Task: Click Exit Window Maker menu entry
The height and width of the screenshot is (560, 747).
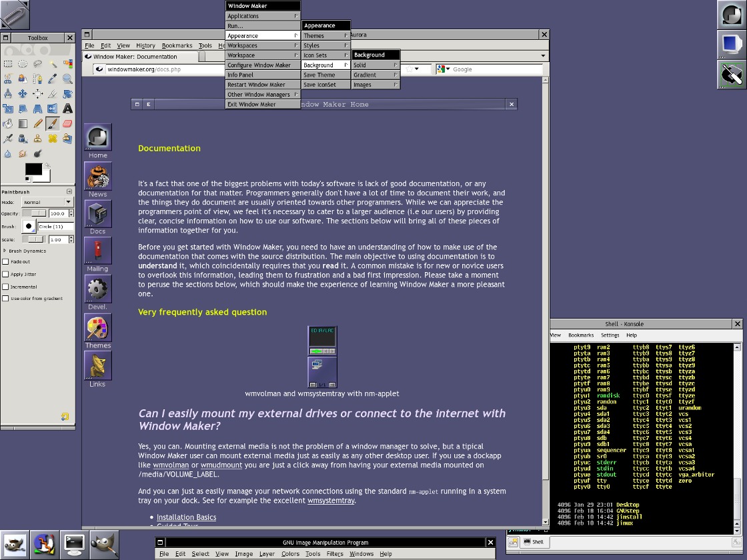Action: click(x=263, y=104)
